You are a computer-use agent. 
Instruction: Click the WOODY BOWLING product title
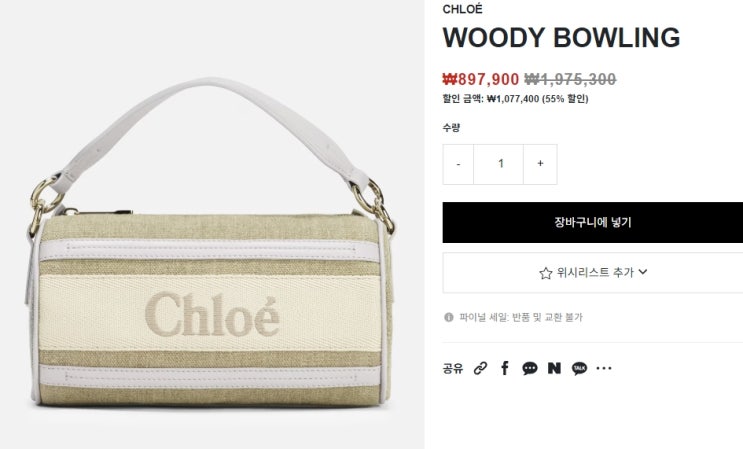562,38
